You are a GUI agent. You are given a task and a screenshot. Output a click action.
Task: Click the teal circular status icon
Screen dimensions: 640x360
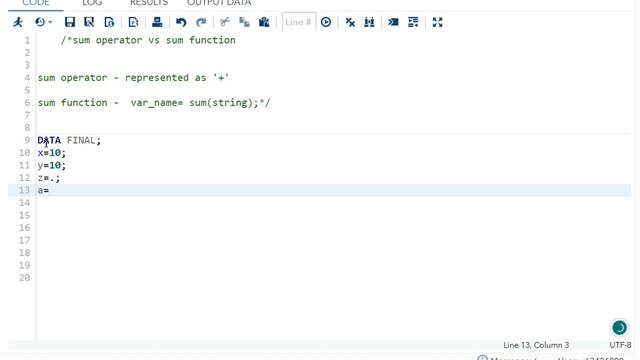tap(619, 327)
